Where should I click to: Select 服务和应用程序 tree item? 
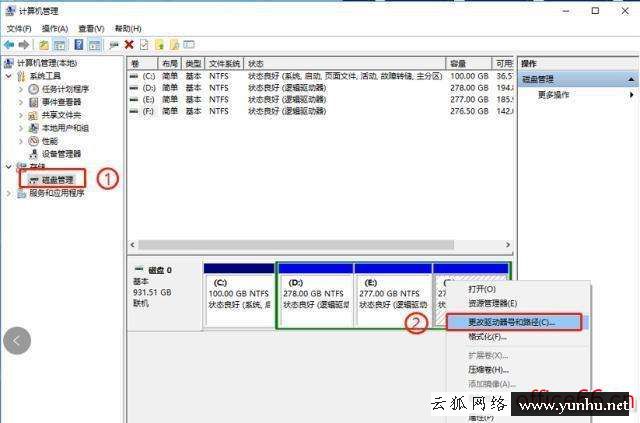57,193
